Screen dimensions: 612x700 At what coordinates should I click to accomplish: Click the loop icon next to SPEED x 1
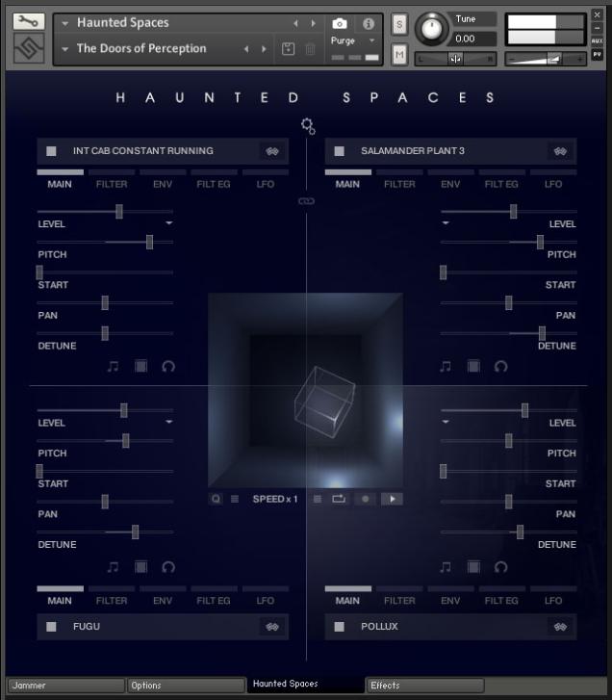[339, 499]
